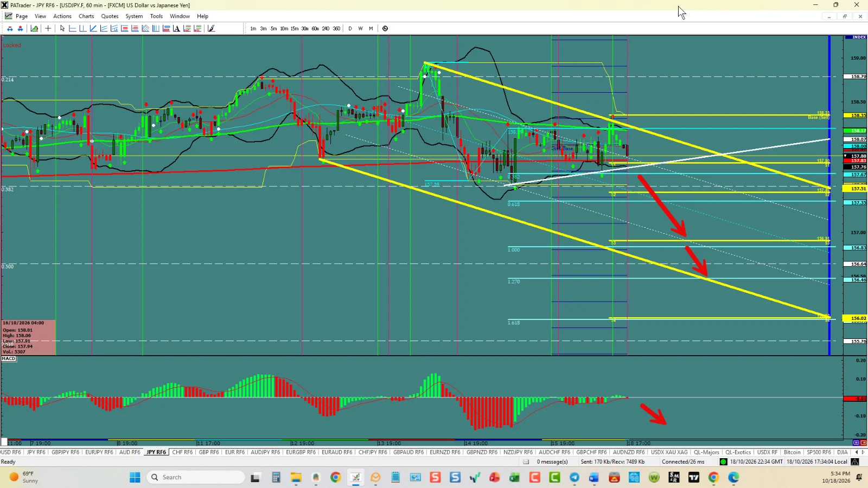Select the Fibonacci fan tool

pos(114,28)
